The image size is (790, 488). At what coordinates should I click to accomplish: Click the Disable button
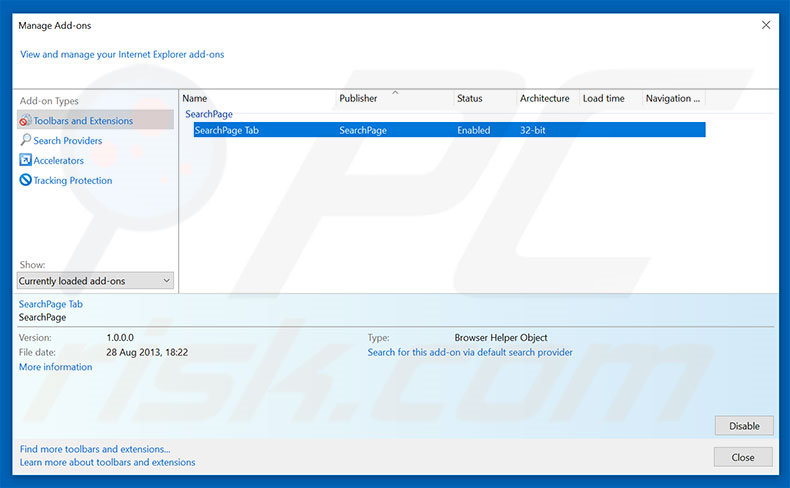click(x=744, y=426)
